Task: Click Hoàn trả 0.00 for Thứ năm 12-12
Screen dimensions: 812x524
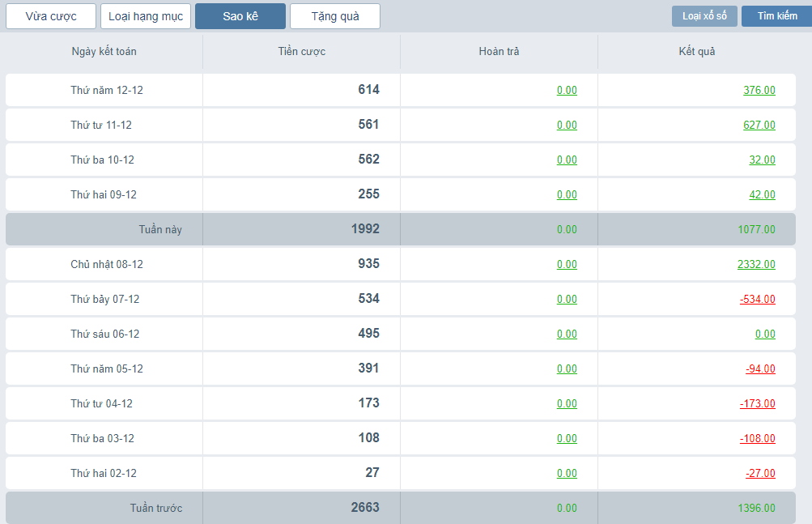Action: pos(567,91)
